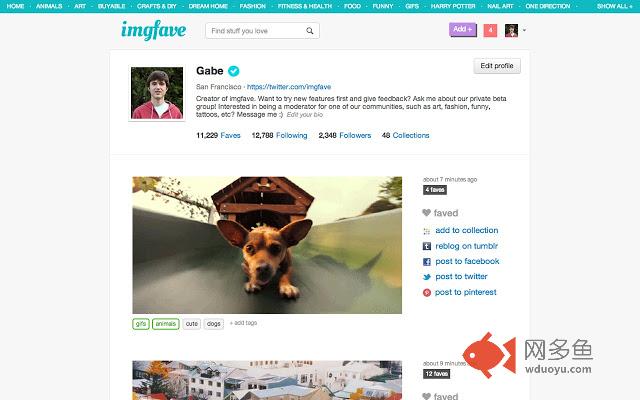The height and width of the screenshot is (400, 640).
Task: Open the dog on slide image
Action: click(x=267, y=245)
